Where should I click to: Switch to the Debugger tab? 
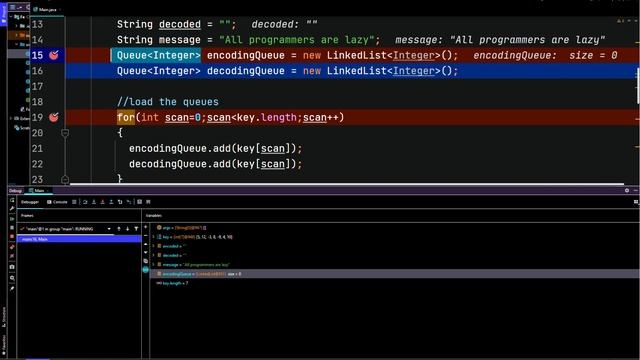click(x=30, y=202)
